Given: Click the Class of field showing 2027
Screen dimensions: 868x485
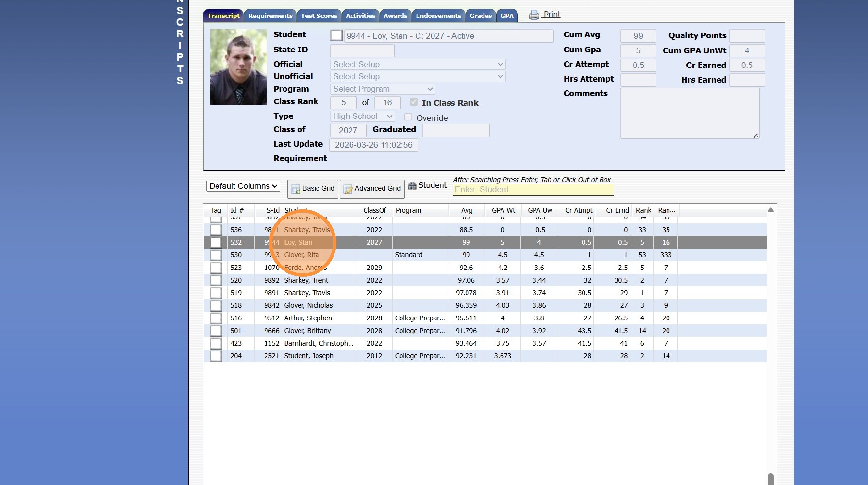Looking at the screenshot, I should (x=348, y=130).
